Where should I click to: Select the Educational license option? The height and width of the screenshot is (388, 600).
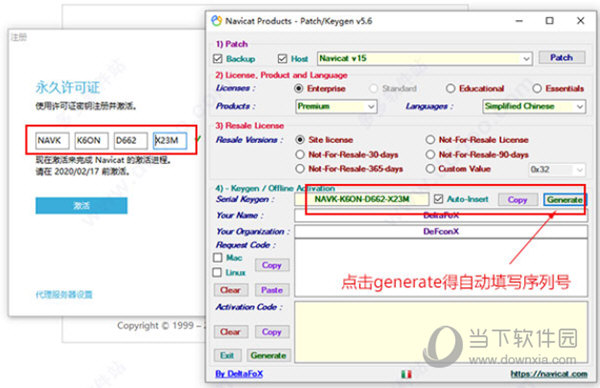coord(450,88)
